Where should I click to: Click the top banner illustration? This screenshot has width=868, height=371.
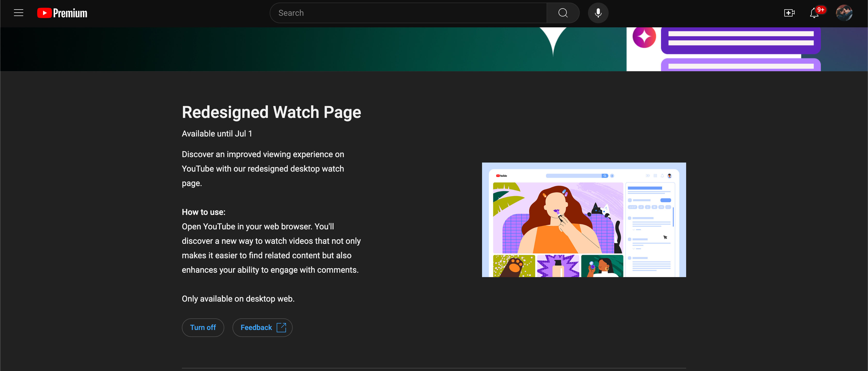point(434,49)
